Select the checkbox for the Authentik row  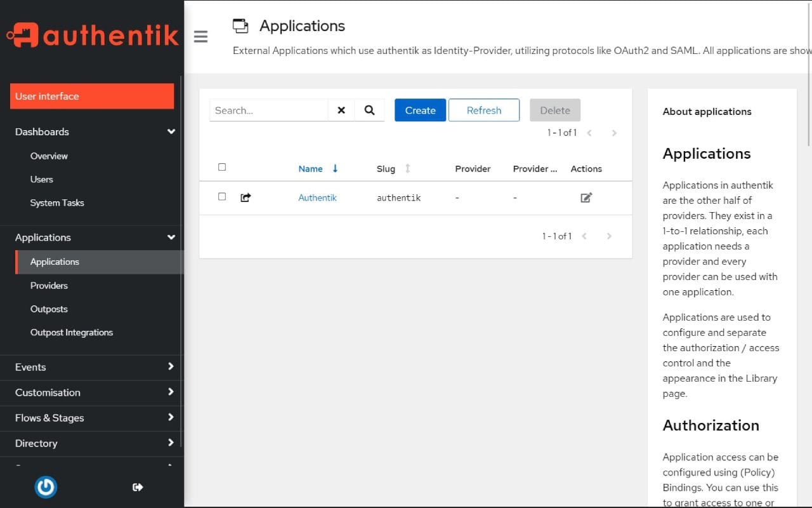click(222, 196)
